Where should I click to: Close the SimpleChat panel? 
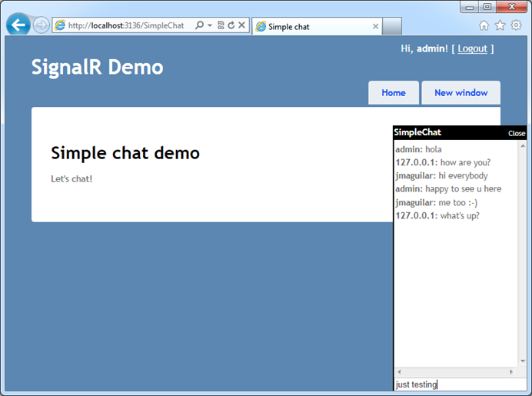[x=517, y=133]
